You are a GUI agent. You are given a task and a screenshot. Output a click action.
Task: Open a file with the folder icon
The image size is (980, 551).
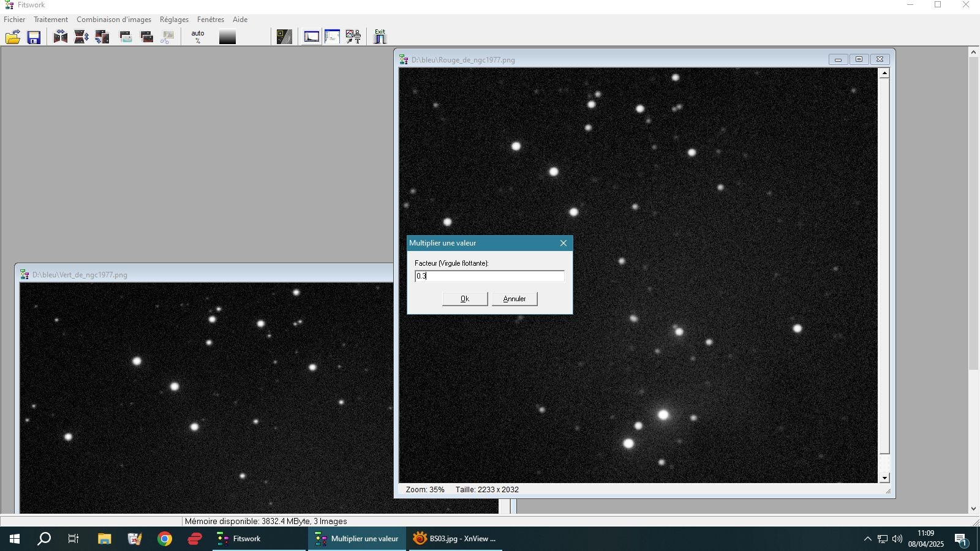[x=13, y=37]
